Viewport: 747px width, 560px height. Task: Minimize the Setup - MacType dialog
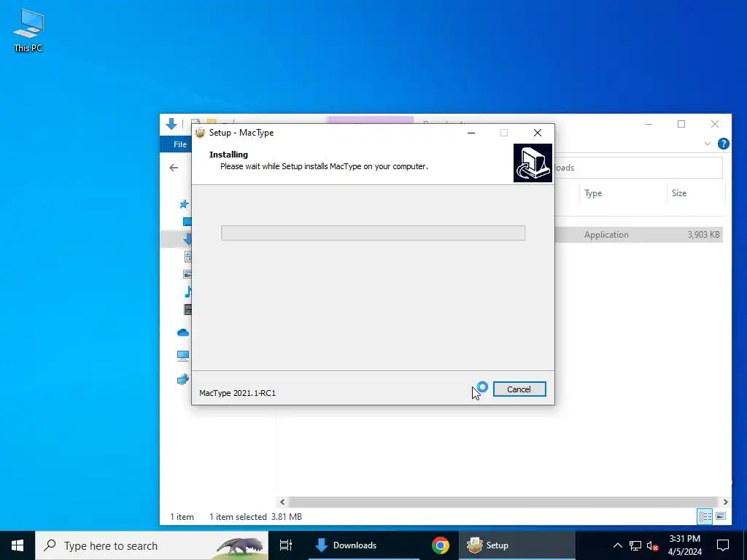[x=471, y=133]
